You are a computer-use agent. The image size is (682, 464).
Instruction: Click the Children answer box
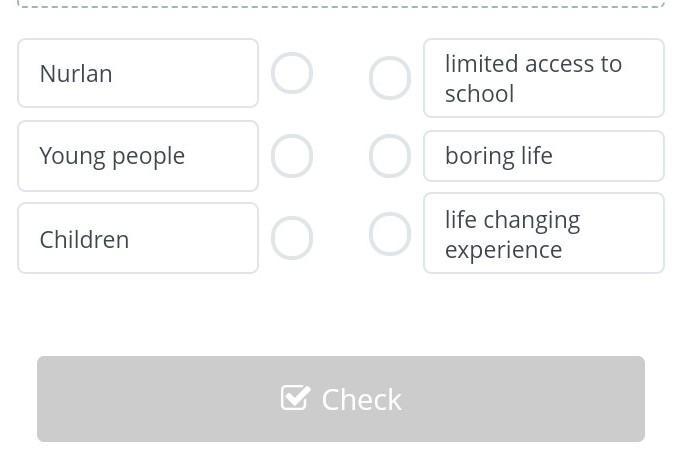138,238
